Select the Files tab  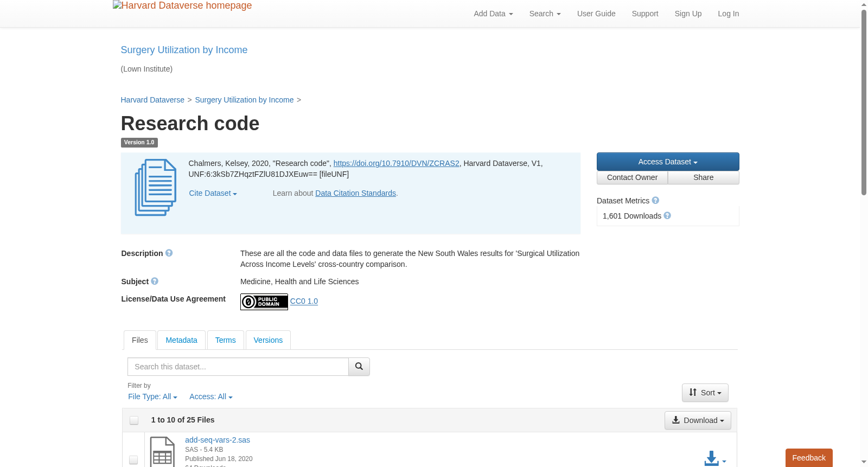tap(140, 340)
